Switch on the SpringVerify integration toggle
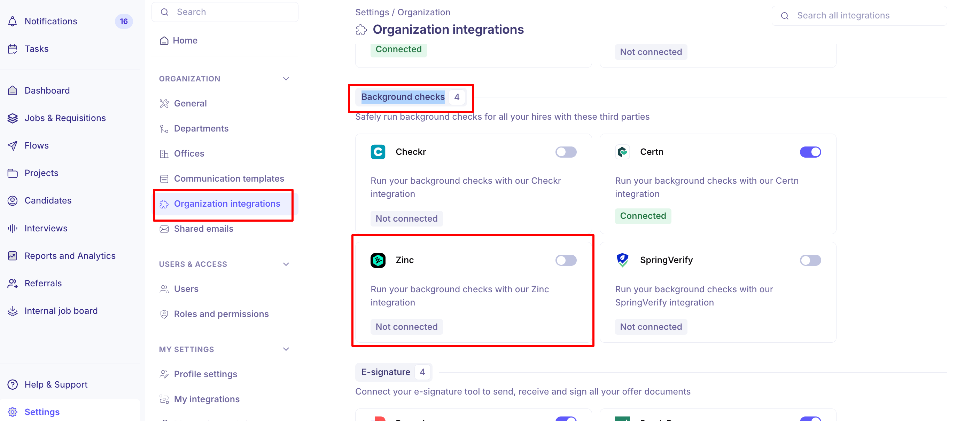The width and height of the screenshot is (980, 421). tap(810, 260)
